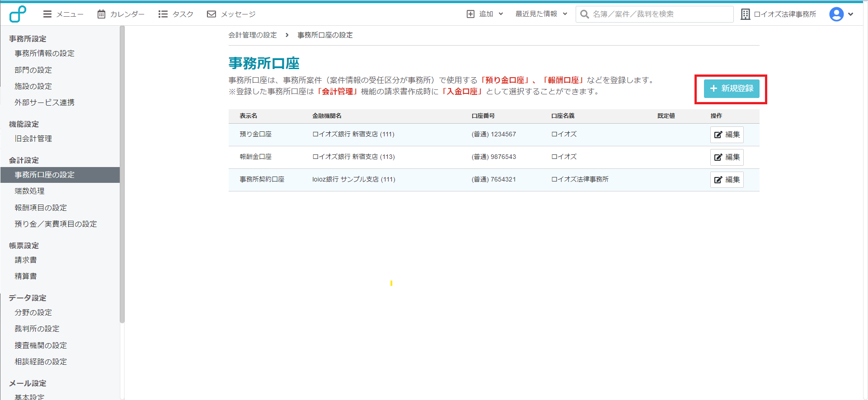This screenshot has height=400, width=868.
Task: Click the 口座番号 column header
Action: pyautogui.click(x=483, y=116)
